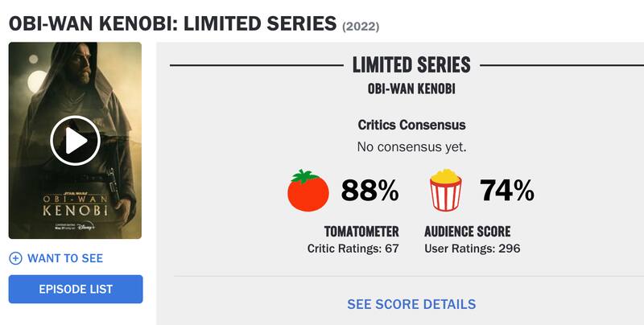Play the Obi-Wan Kenobi trailer
This screenshot has height=325, width=644.
(x=75, y=142)
